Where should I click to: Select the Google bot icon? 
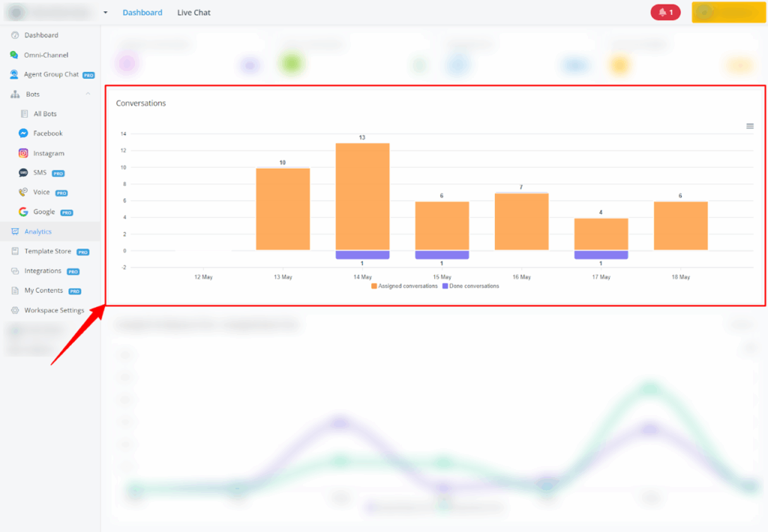[24, 212]
